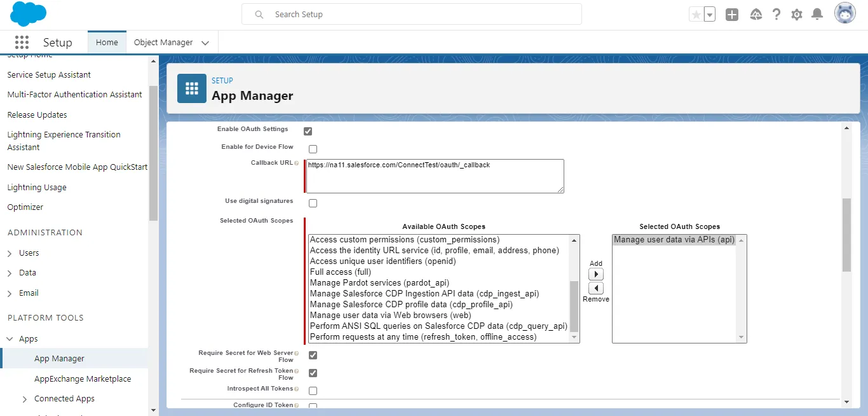Click the sidebar vertical scrollbar thumb
The width and height of the screenshot is (868, 416).
(153, 153)
